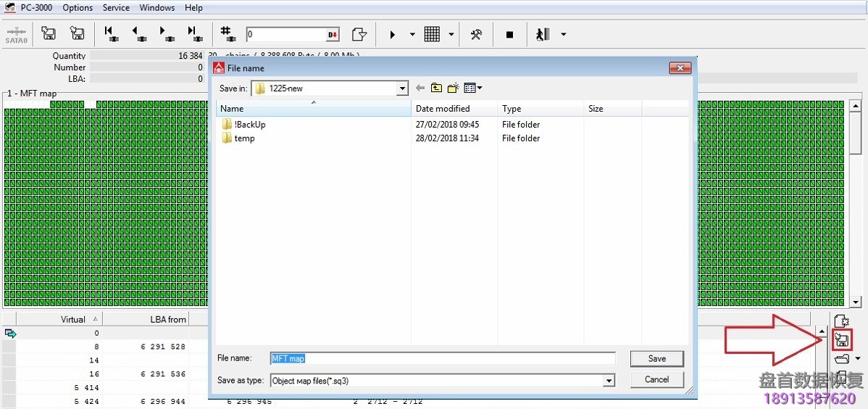Image resolution: width=868 pixels, height=409 pixels.
Task: Open the Windows menu
Action: point(157,8)
